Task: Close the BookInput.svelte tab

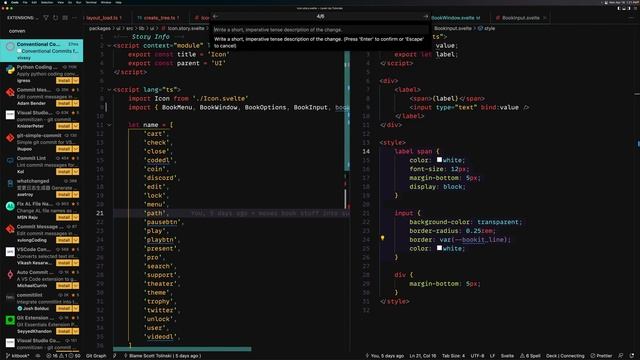Action: click(x=544, y=18)
